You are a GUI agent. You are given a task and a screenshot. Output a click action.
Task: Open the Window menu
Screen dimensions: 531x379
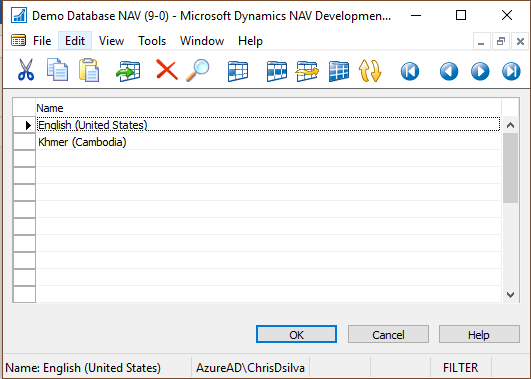pyautogui.click(x=202, y=41)
